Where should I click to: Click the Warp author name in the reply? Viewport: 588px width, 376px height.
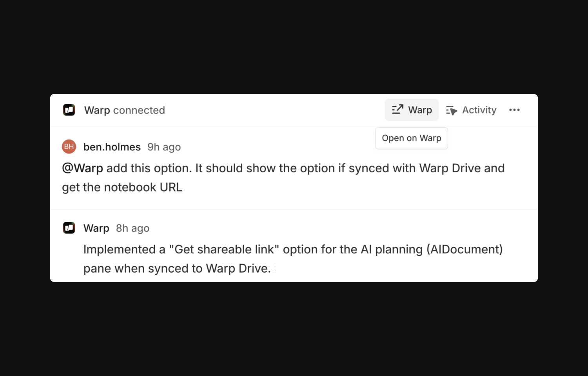96,228
